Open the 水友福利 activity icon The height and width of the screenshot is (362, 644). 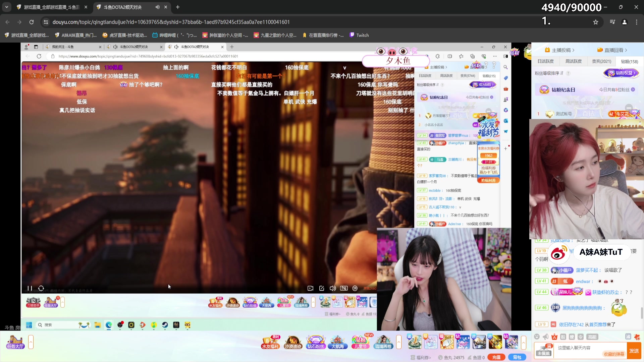pos(271,342)
